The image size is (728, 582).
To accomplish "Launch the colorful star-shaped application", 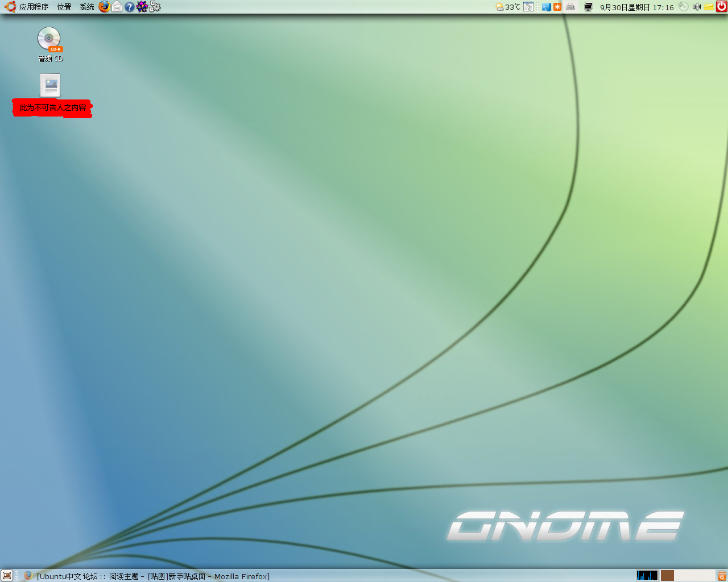I will [142, 7].
